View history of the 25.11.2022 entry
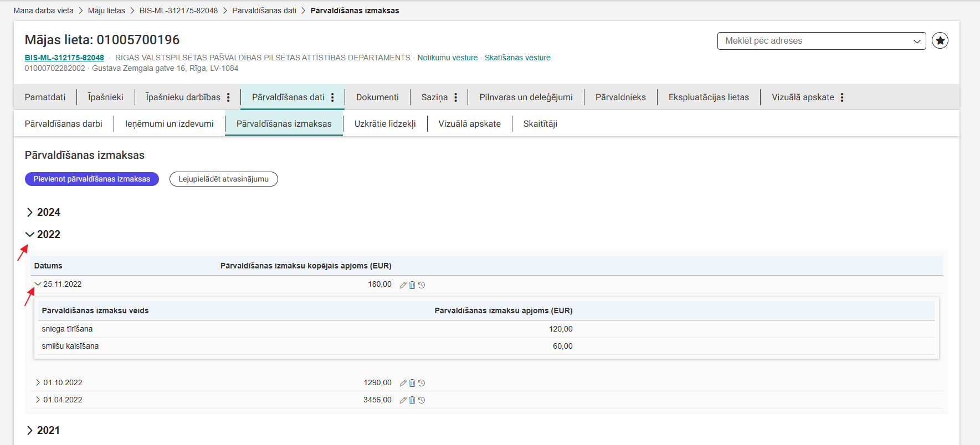This screenshot has width=980, height=445. point(422,285)
